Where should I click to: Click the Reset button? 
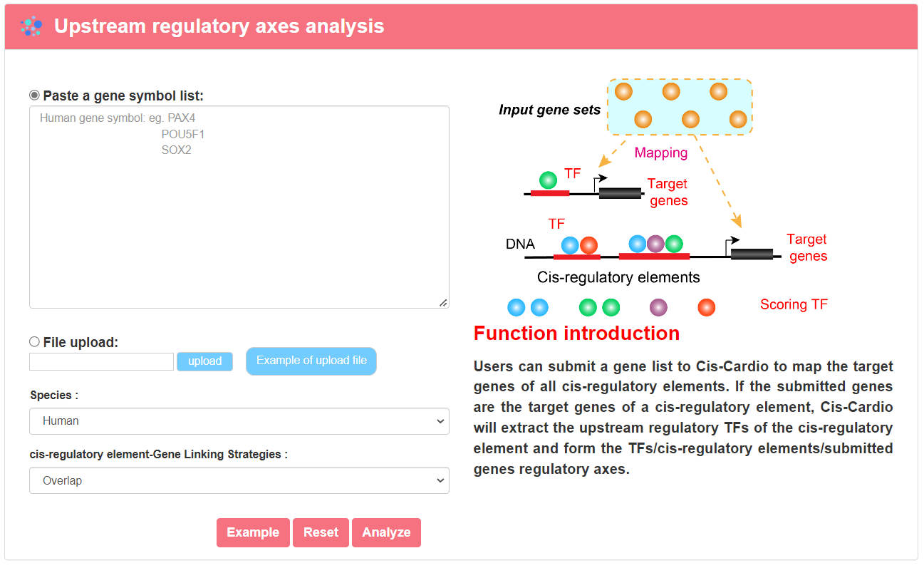[321, 532]
